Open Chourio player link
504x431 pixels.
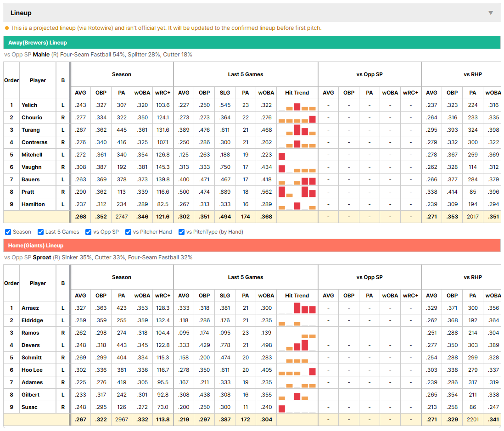pyautogui.click(x=32, y=118)
